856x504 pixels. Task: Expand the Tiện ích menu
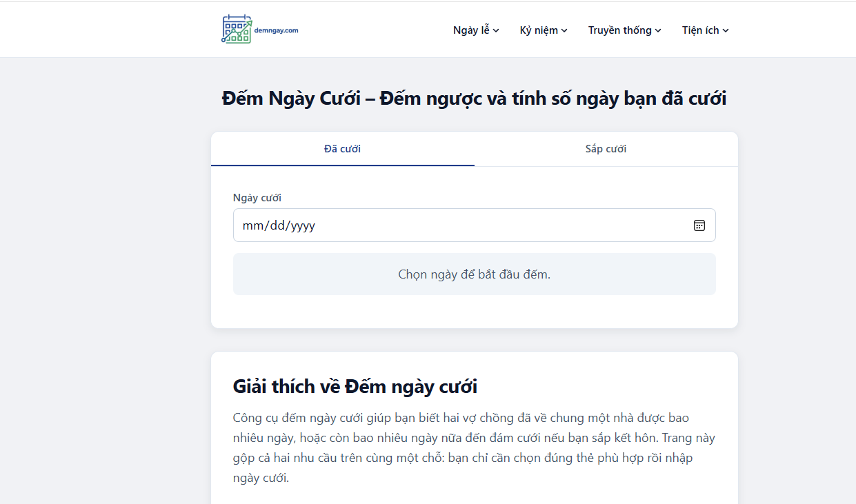tap(705, 30)
